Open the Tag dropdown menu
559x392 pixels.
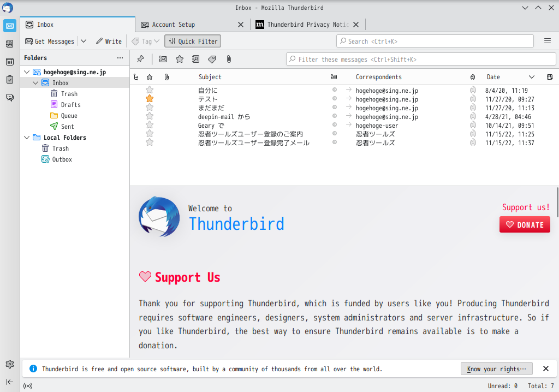[146, 41]
